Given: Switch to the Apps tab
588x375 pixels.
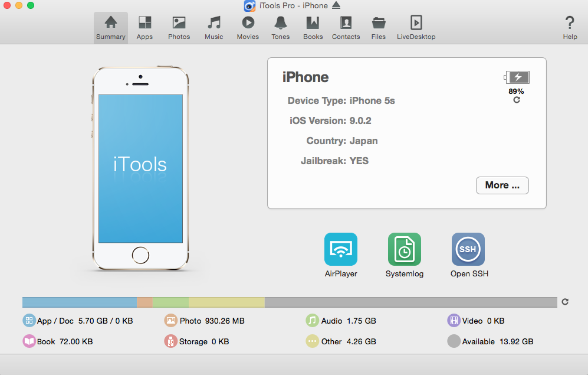Looking at the screenshot, I should pos(144,28).
